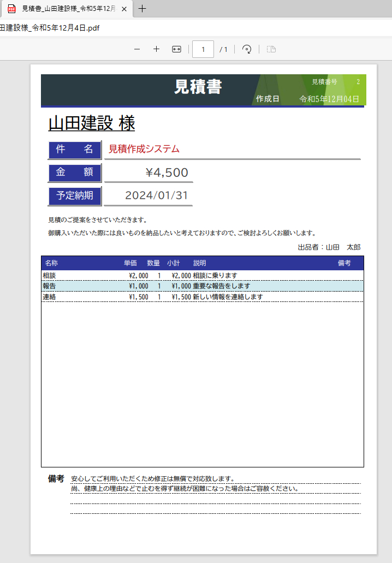Screen dimensions: 392x563
Task: Click the page number input field
Action: 203,49
